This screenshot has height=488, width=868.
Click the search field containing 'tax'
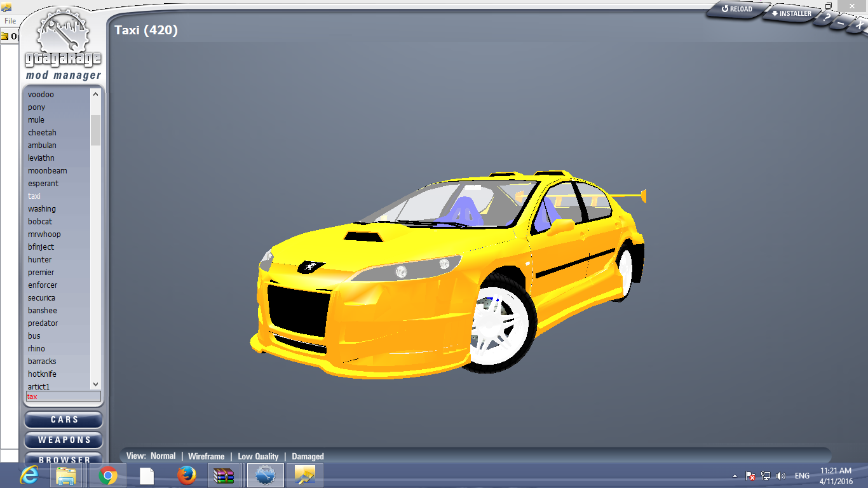63,396
